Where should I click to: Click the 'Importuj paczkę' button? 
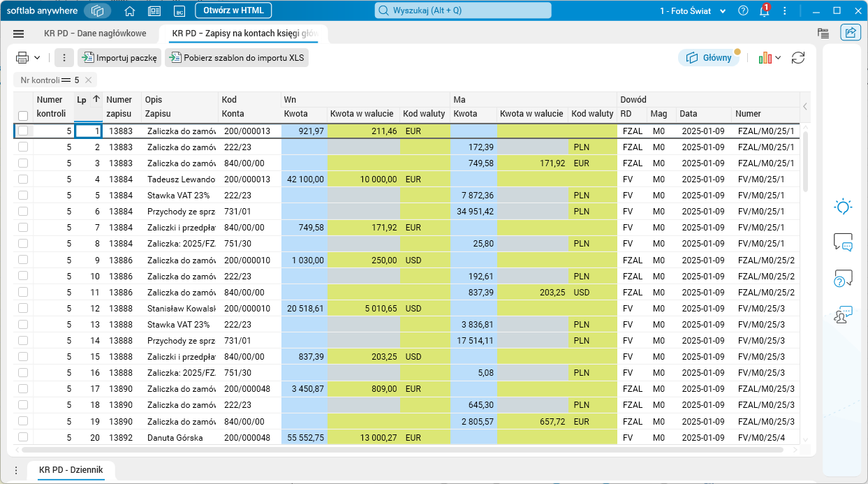(x=119, y=58)
